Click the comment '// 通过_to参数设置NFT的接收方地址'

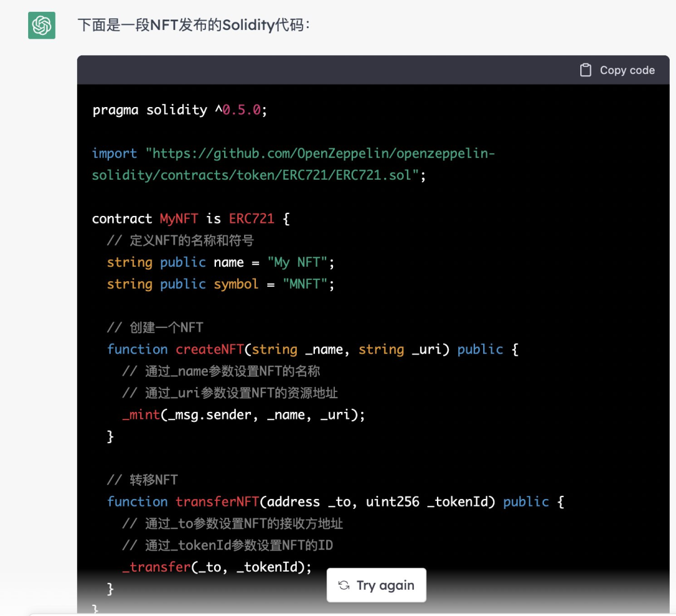(232, 523)
